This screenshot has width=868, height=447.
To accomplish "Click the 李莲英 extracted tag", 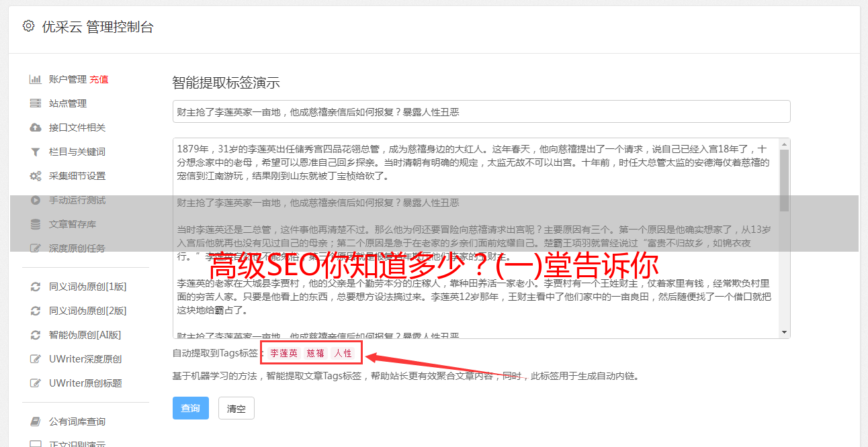I will coord(284,353).
